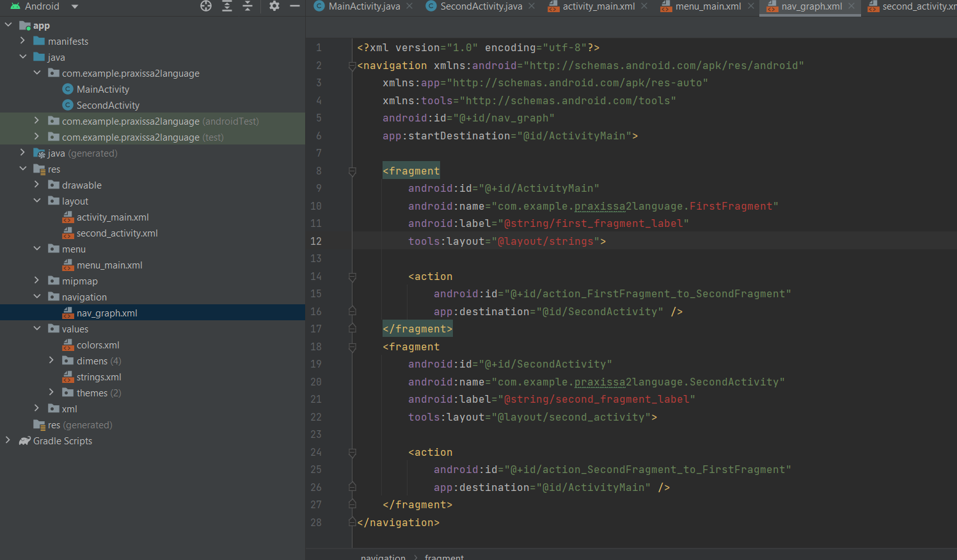
Task: Expand the dimens values group
Action: [x=52, y=361]
